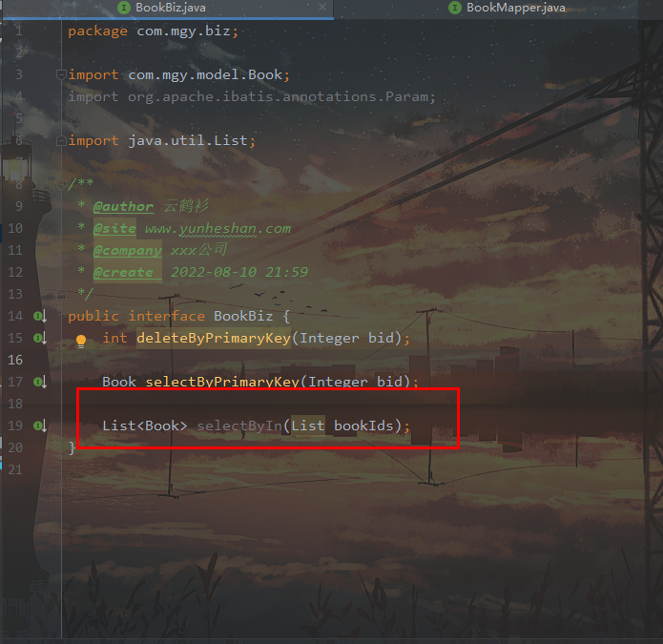Click the BookBiz interface name on line 14
Screen dimensions: 663x644
[x=243, y=316]
